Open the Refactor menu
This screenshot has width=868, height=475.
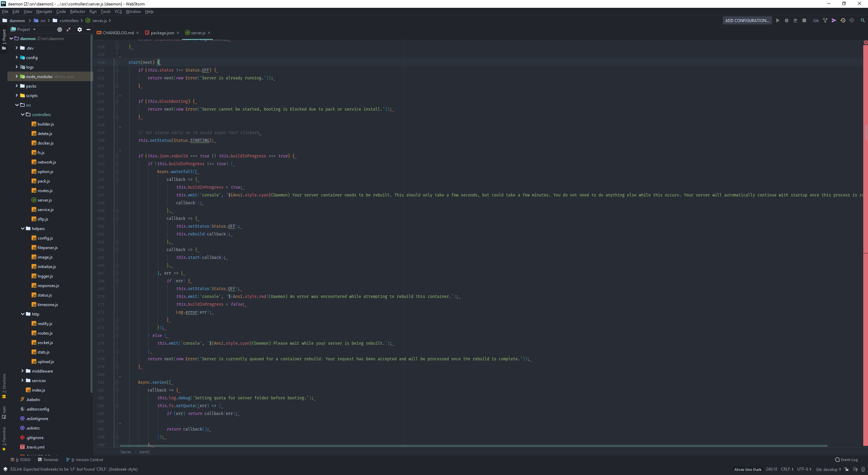[x=77, y=12]
